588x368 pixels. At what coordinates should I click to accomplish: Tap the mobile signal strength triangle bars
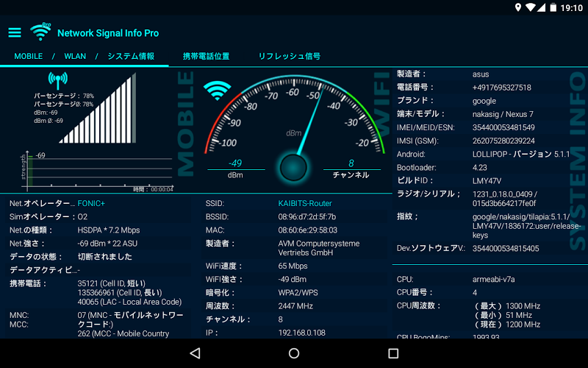tap(99, 110)
